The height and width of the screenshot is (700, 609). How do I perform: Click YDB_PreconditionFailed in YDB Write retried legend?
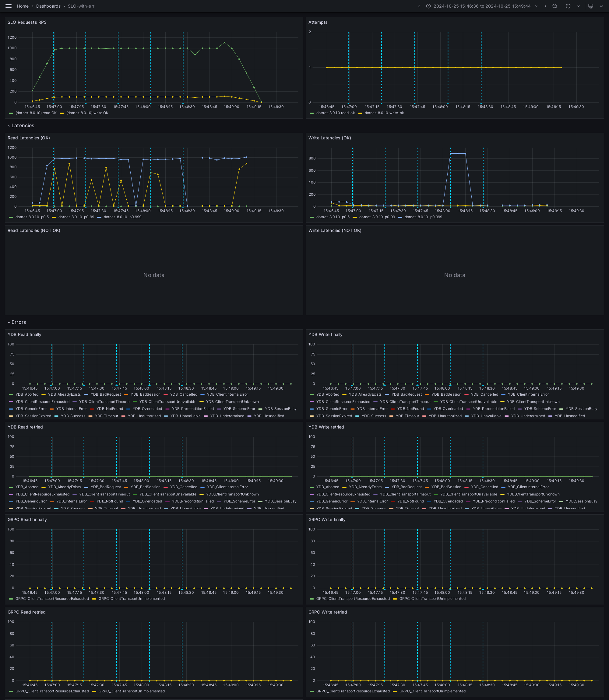tap(494, 501)
